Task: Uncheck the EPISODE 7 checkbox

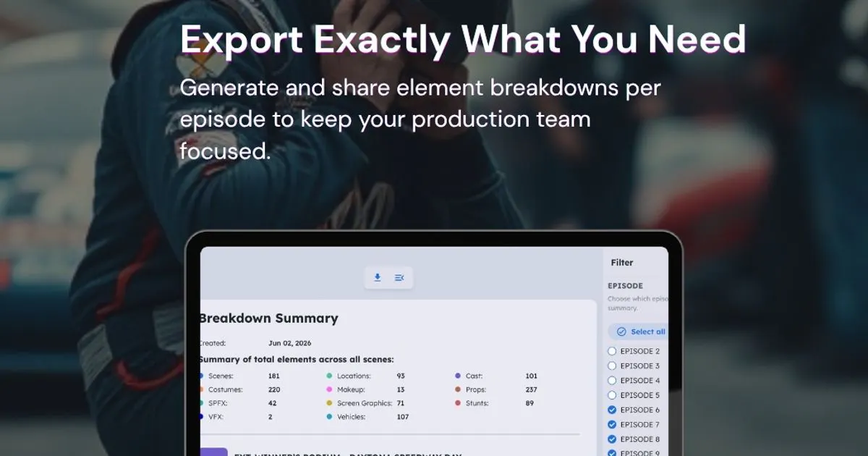Action: (x=612, y=425)
